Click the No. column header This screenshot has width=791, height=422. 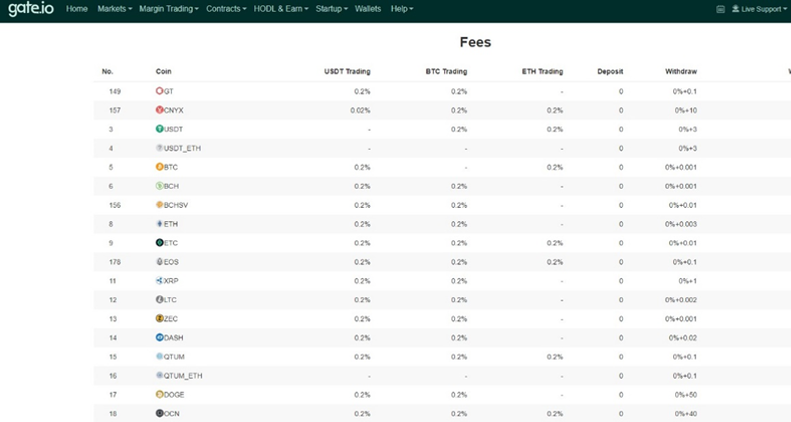(107, 72)
